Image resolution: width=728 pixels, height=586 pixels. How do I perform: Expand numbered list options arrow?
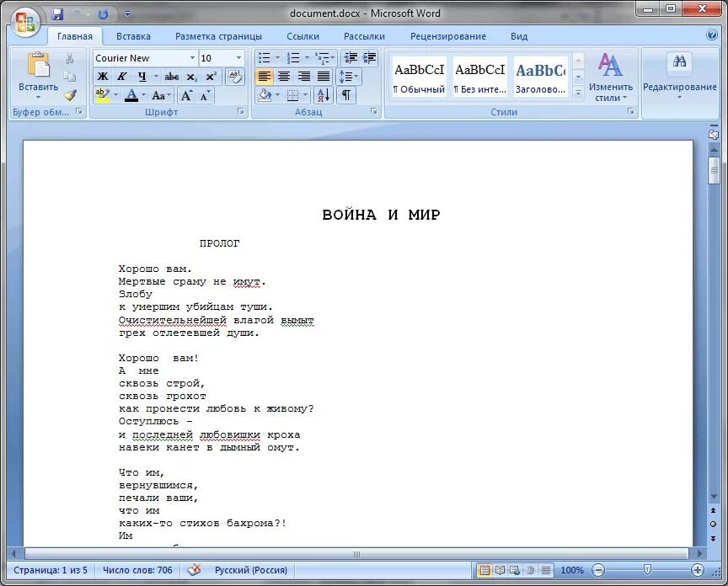coord(307,58)
